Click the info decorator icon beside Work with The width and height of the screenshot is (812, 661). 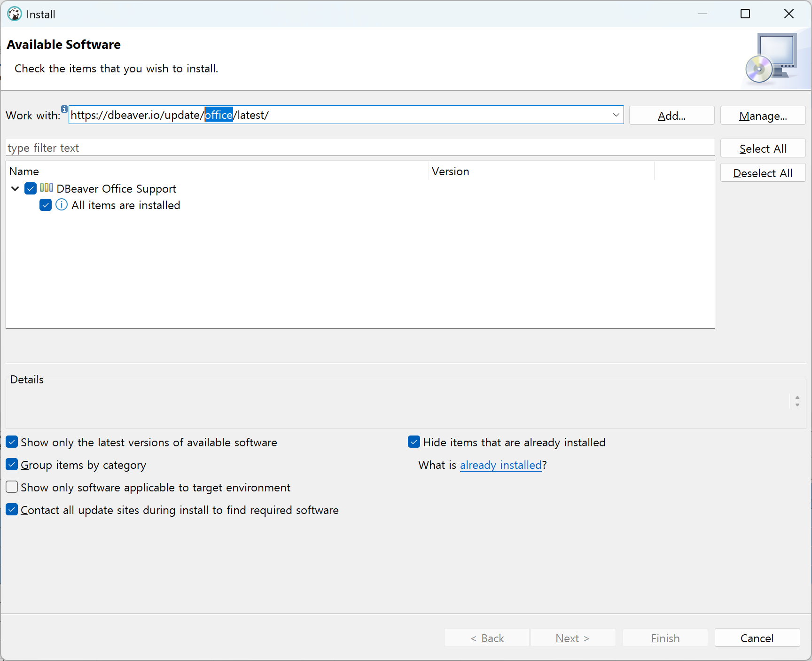pos(64,109)
